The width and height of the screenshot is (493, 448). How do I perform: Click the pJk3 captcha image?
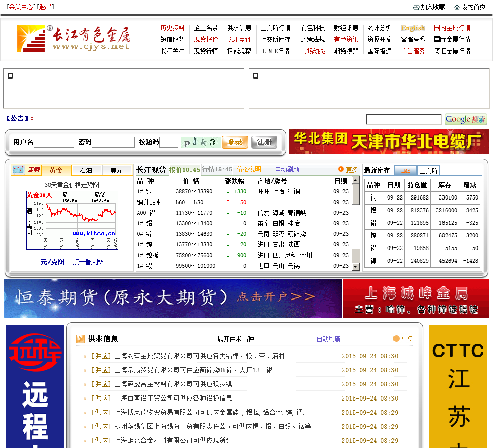coord(200,142)
